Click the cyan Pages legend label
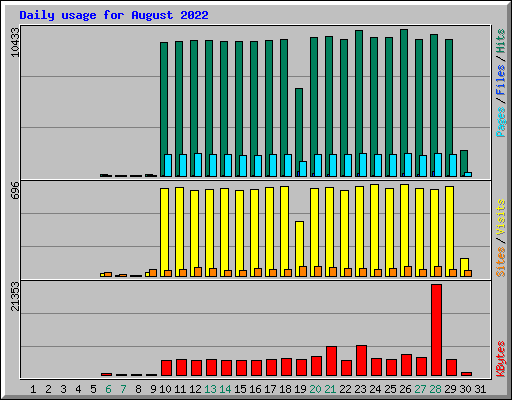512x400 pixels. pyautogui.click(x=500, y=122)
